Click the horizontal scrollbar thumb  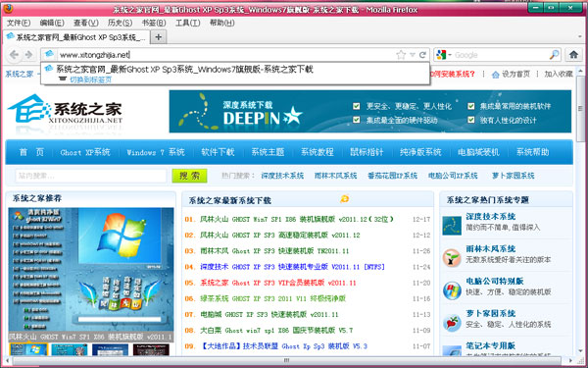point(287,360)
